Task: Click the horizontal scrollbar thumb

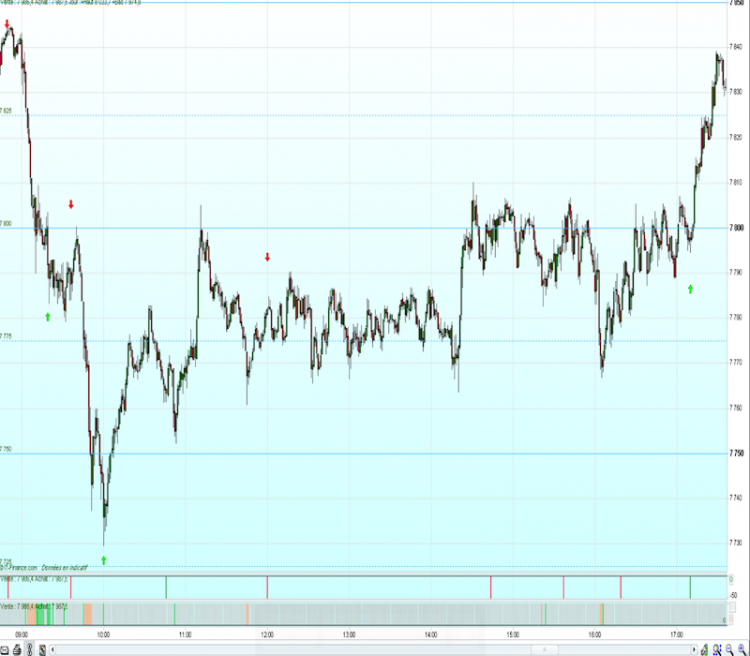Action: (x=544, y=650)
